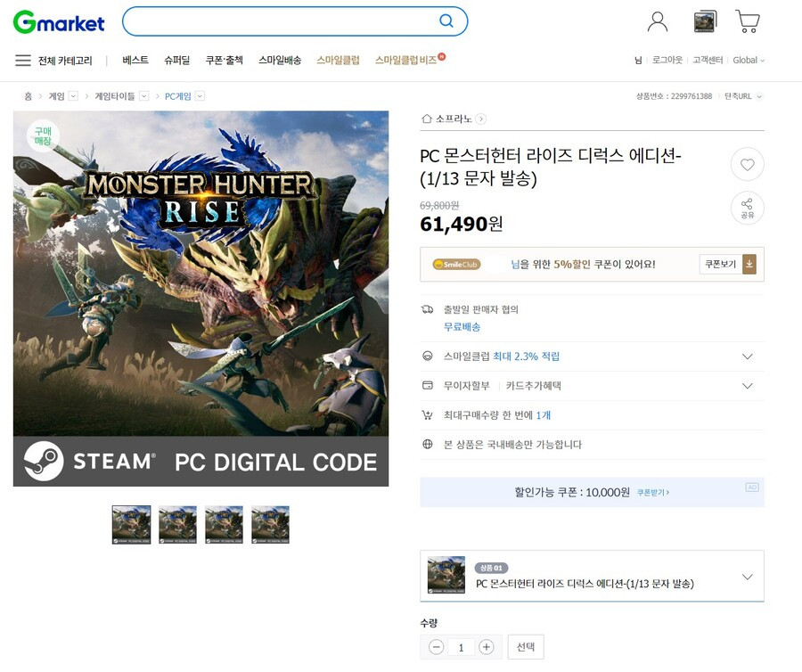Expand the 무이자할부 카드추가혜택 row
This screenshot has width=802, height=672.
pyautogui.click(x=748, y=386)
